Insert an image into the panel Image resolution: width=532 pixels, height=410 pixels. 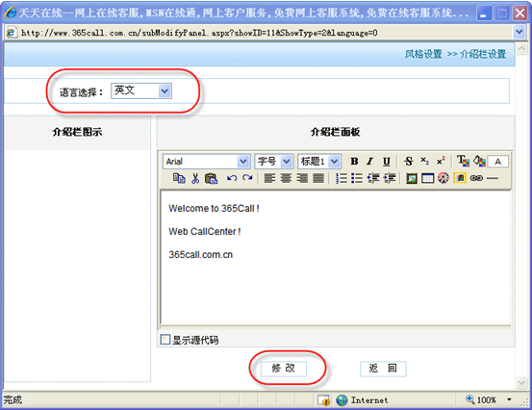click(412, 178)
